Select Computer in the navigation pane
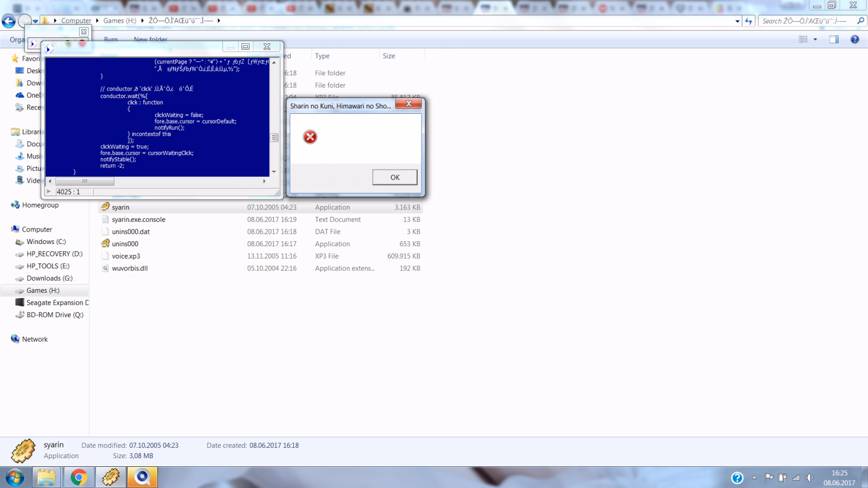 point(37,229)
